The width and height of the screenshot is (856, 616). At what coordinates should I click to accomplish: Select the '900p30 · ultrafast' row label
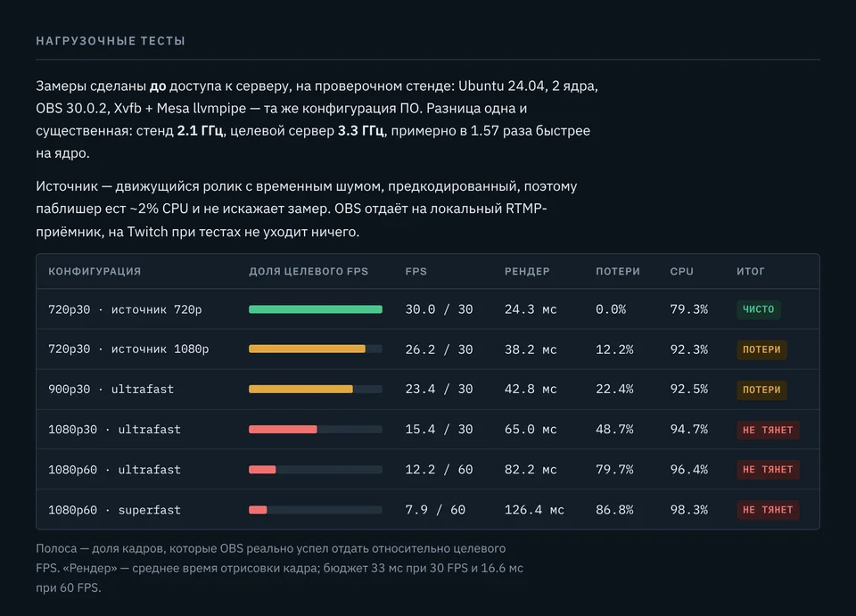click(x=111, y=389)
